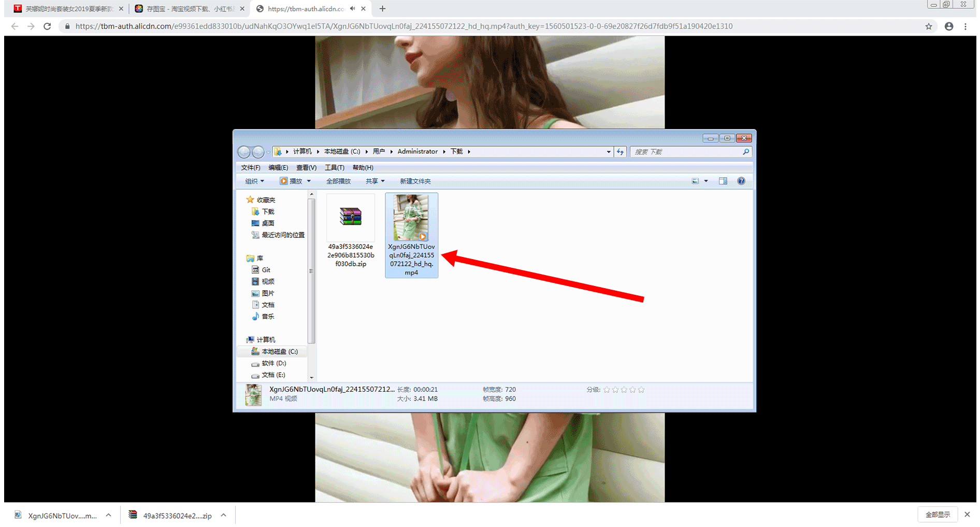Click the 搜索 下载 search field
This screenshot has height=527, width=980.
tap(686, 152)
